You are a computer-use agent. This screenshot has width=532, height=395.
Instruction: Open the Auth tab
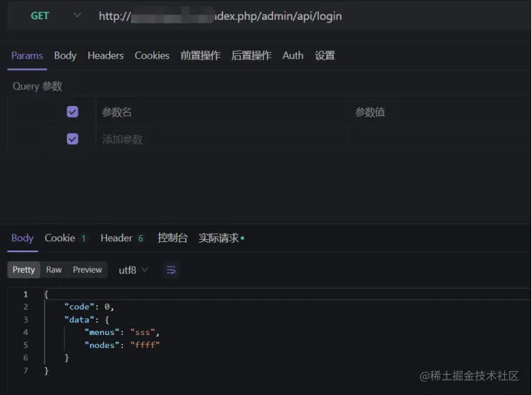[293, 55]
